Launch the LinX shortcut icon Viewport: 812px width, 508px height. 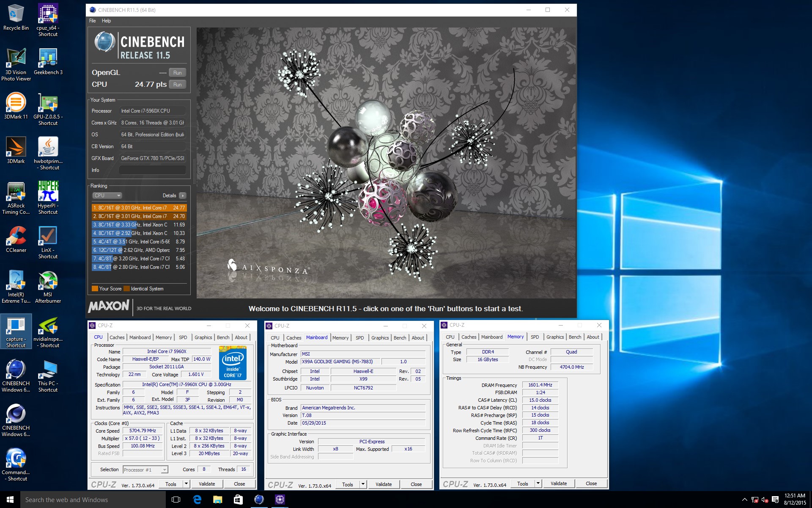[x=48, y=242]
